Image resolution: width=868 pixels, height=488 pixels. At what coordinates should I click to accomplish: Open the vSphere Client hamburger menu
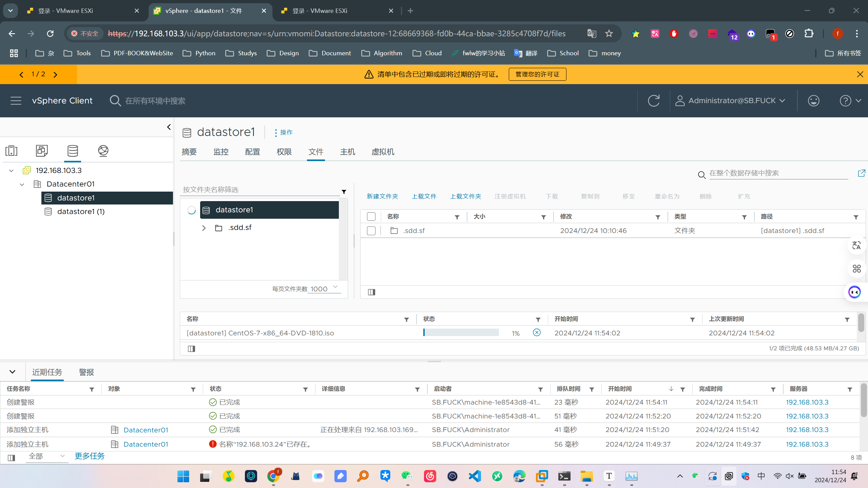pos(16,101)
